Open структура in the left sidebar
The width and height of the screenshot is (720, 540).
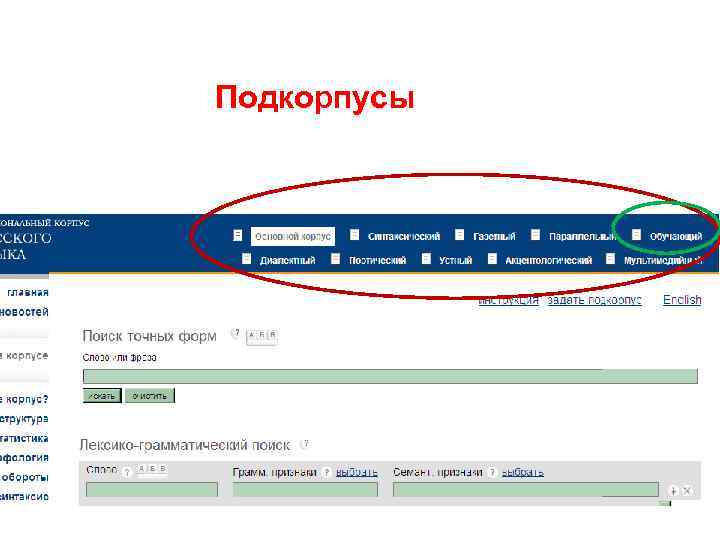[x=24, y=419]
